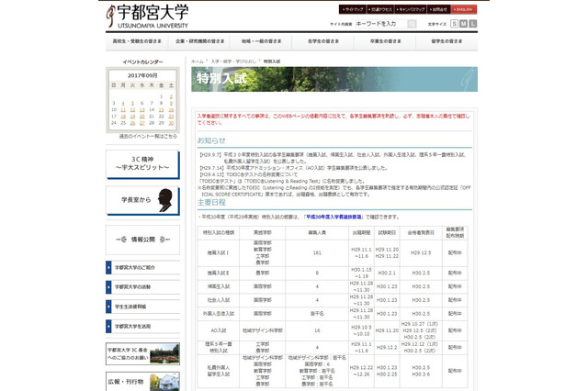Click the 外国人生徒入試 table cell
The height and width of the screenshot is (391, 588).
coord(219,314)
